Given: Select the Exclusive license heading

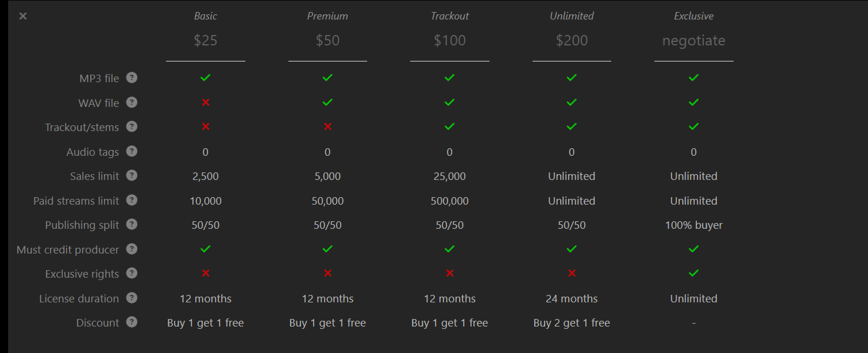Looking at the screenshot, I should 694,16.
